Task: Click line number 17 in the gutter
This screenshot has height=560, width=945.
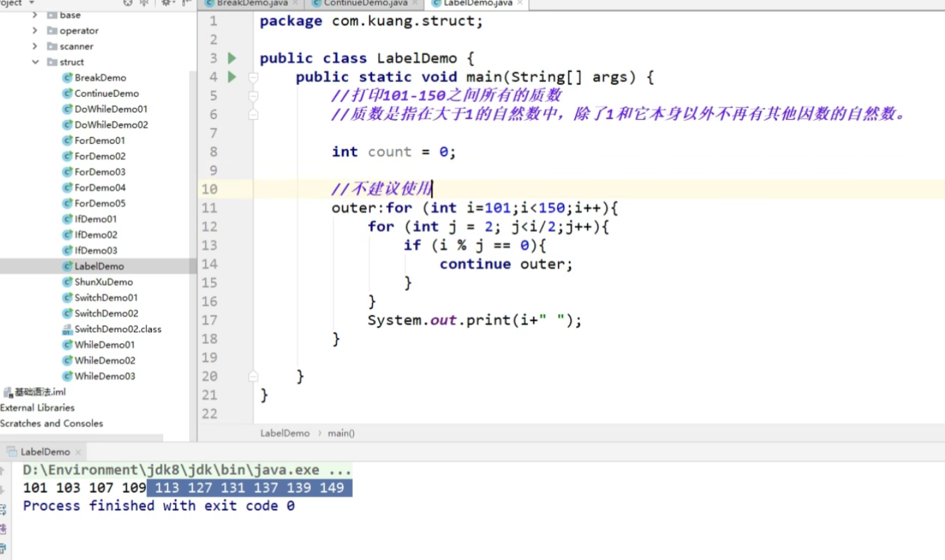Action: [210, 320]
